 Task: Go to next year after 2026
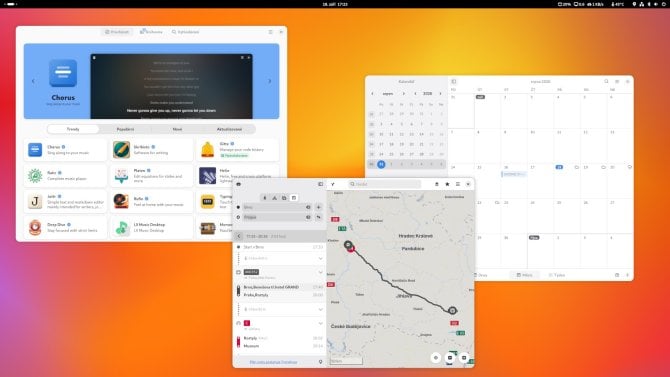tap(441, 94)
